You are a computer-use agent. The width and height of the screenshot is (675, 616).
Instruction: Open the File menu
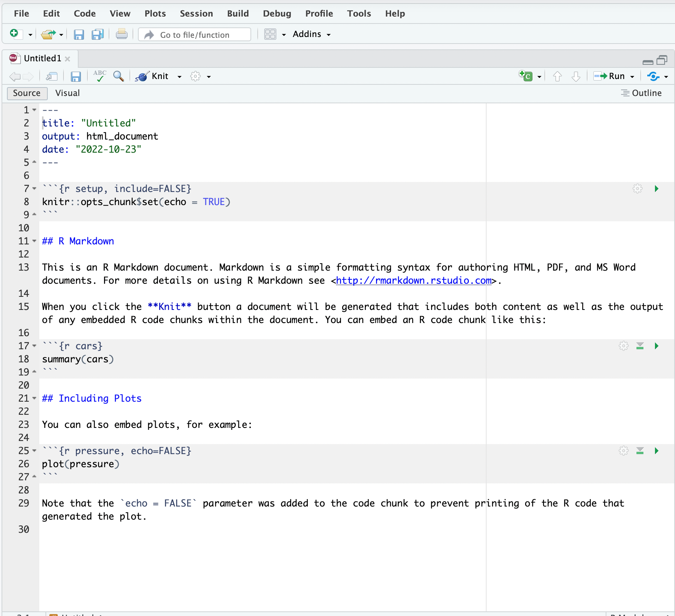coord(21,13)
